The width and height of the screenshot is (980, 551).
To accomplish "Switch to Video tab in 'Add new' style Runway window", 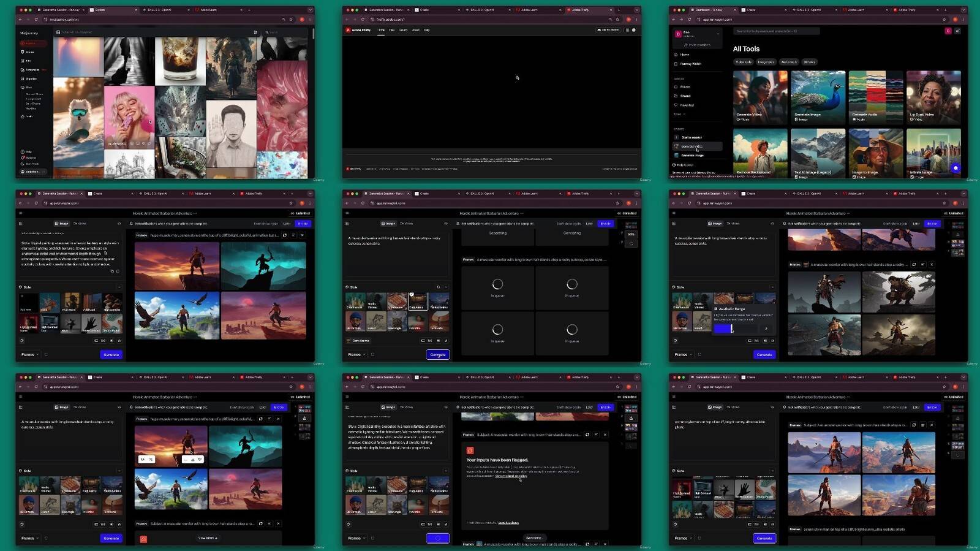I will pos(80,224).
